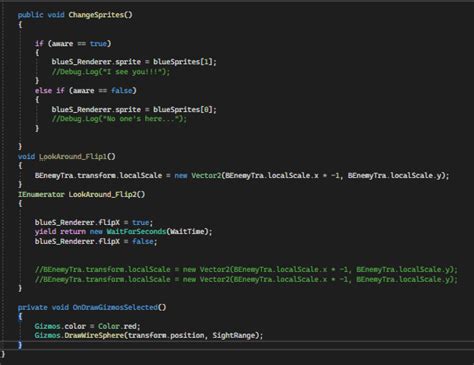This screenshot has height=365, width=474.
Task: Click the highlighted closing brace of OnDrawGizmosSelected
Action: pyautogui.click(x=20, y=345)
